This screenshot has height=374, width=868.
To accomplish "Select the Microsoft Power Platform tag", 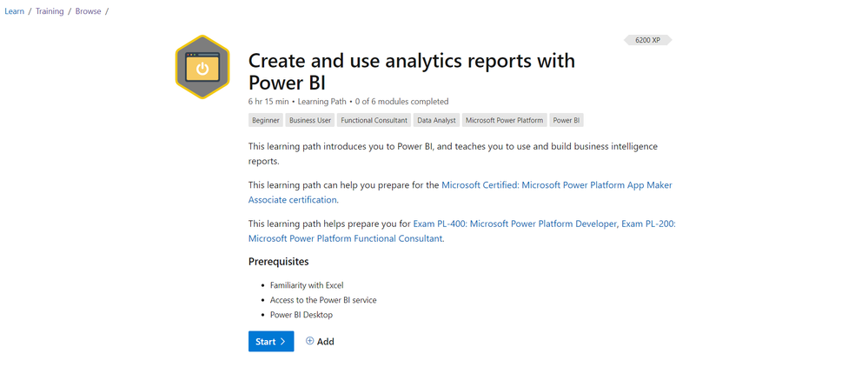I will coord(504,120).
